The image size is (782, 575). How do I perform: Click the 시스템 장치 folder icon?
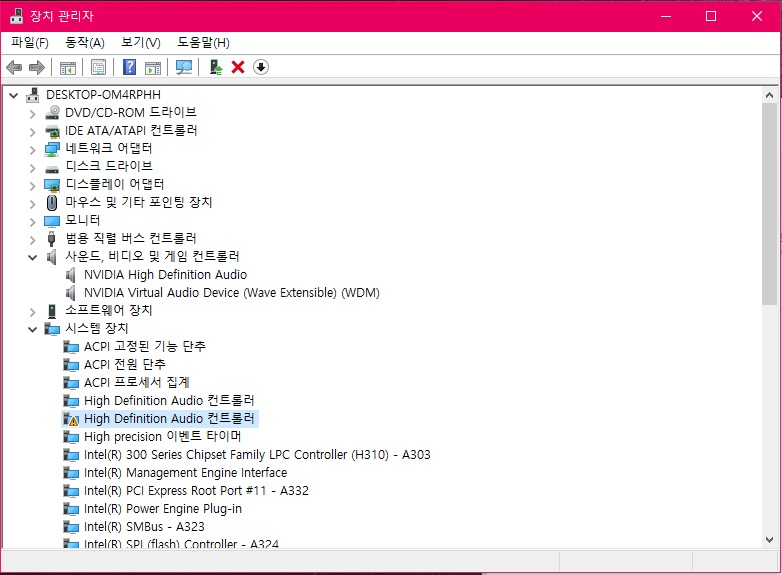[x=52, y=329]
